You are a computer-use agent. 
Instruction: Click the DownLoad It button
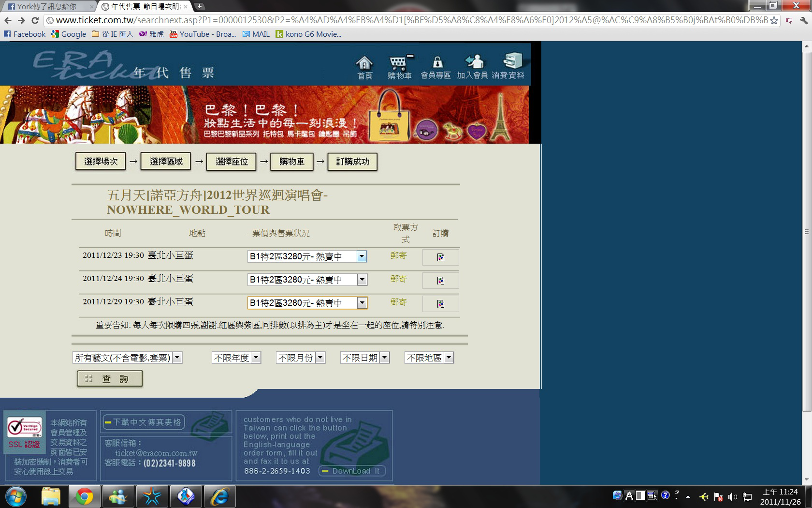pos(352,471)
